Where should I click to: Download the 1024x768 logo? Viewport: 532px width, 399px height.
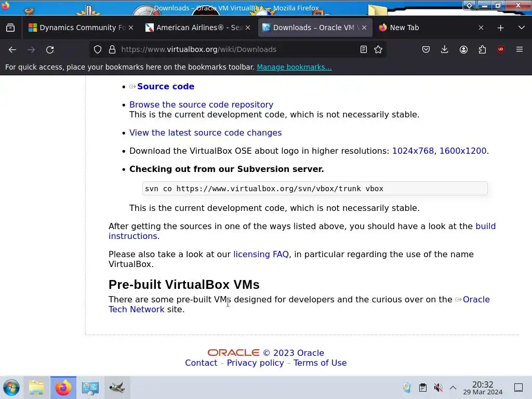click(413, 151)
